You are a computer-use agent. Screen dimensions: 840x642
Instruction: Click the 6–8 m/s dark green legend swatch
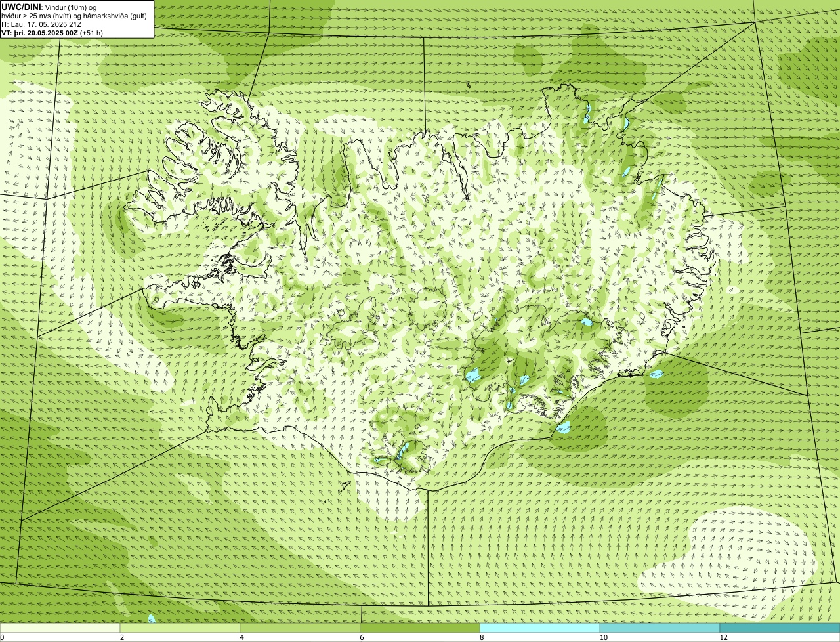[420, 628]
